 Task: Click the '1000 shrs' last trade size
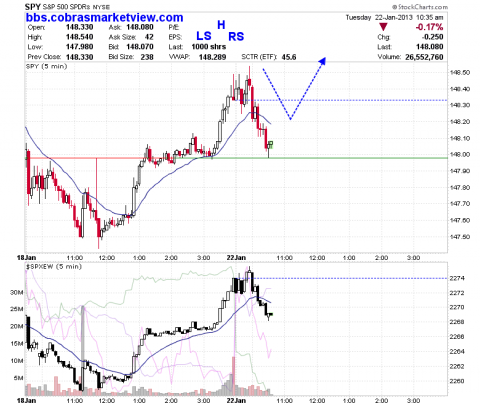click(209, 47)
